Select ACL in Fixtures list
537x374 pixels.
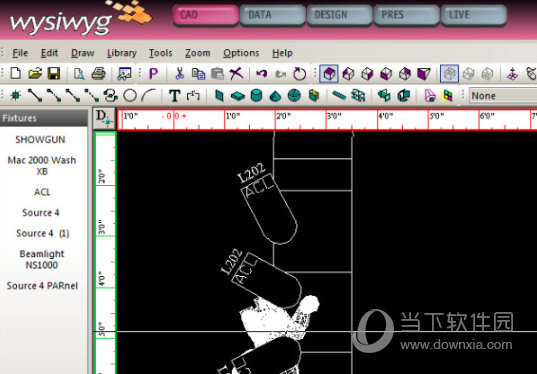42,192
